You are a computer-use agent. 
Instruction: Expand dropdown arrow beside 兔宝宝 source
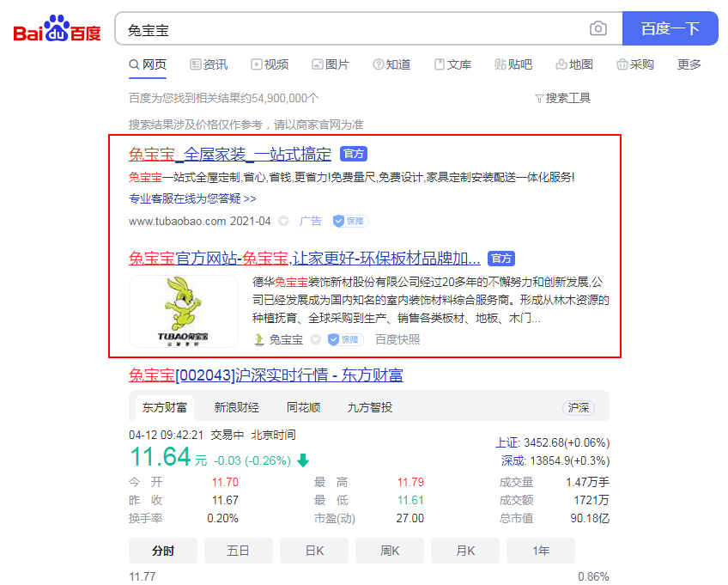[x=316, y=339]
